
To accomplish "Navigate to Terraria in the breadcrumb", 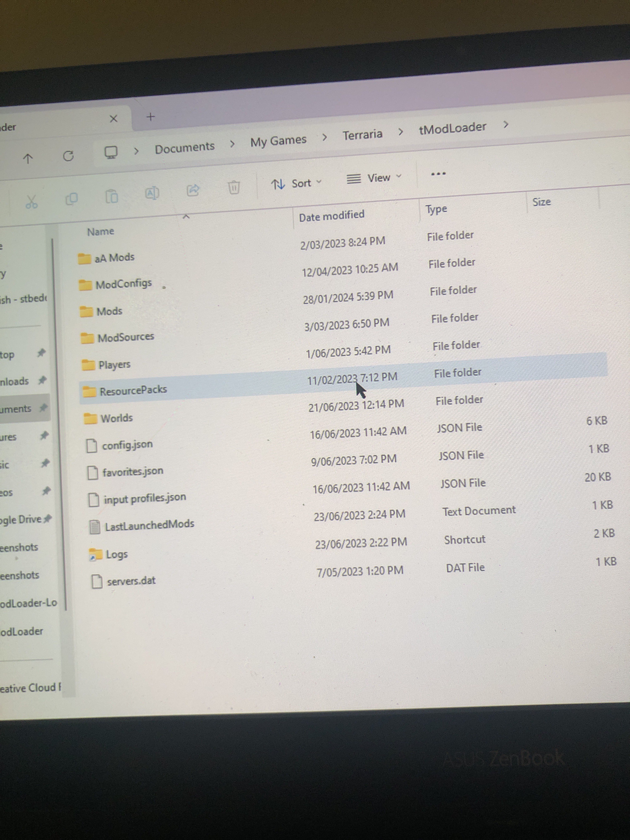I will 362,135.
